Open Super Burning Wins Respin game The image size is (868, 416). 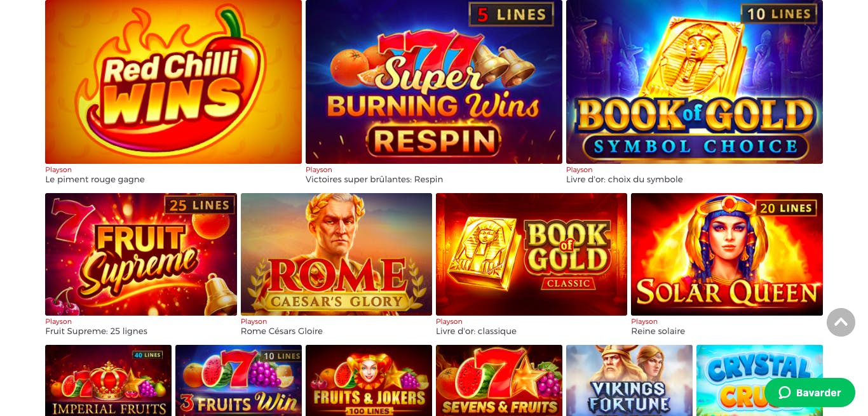pyautogui.click(x=434, y=82)
